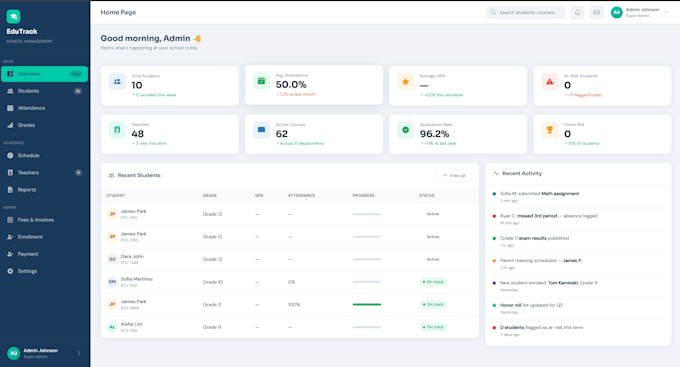This screenshot has width=680, height=367.
Task: Open Reports in the sidebar
Action: [44, 190]
